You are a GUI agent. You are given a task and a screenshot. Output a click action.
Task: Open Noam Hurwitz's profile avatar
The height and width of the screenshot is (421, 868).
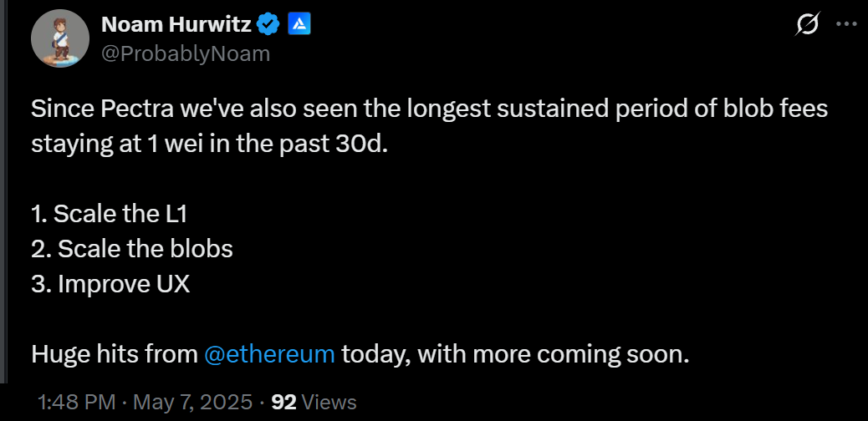pyautogui.click(x=61, y=39)
